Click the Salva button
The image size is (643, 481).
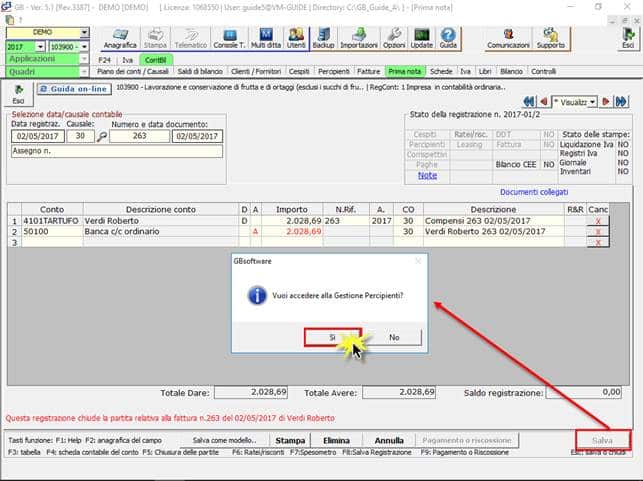click(602, 440)
